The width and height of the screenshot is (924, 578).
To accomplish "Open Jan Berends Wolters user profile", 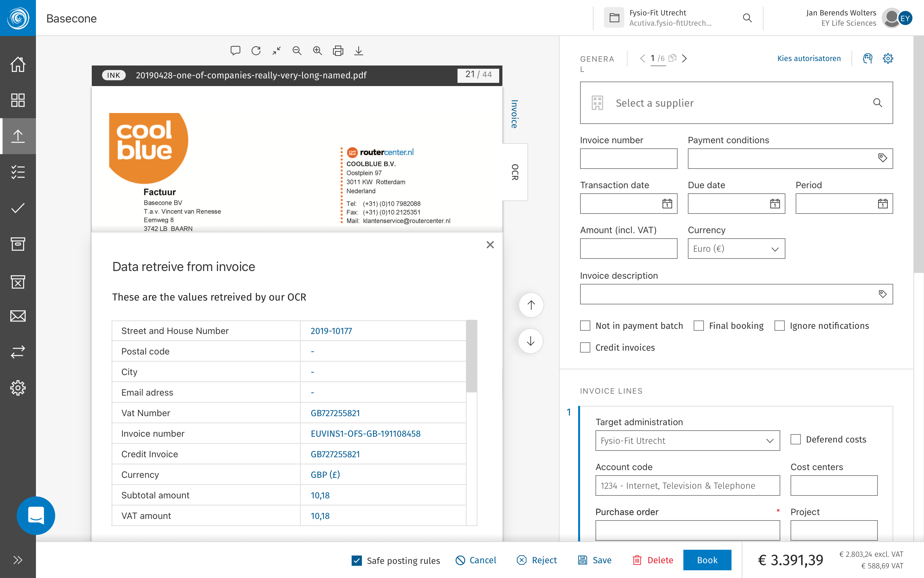I will pyautogui.click(x=859, y=18).
